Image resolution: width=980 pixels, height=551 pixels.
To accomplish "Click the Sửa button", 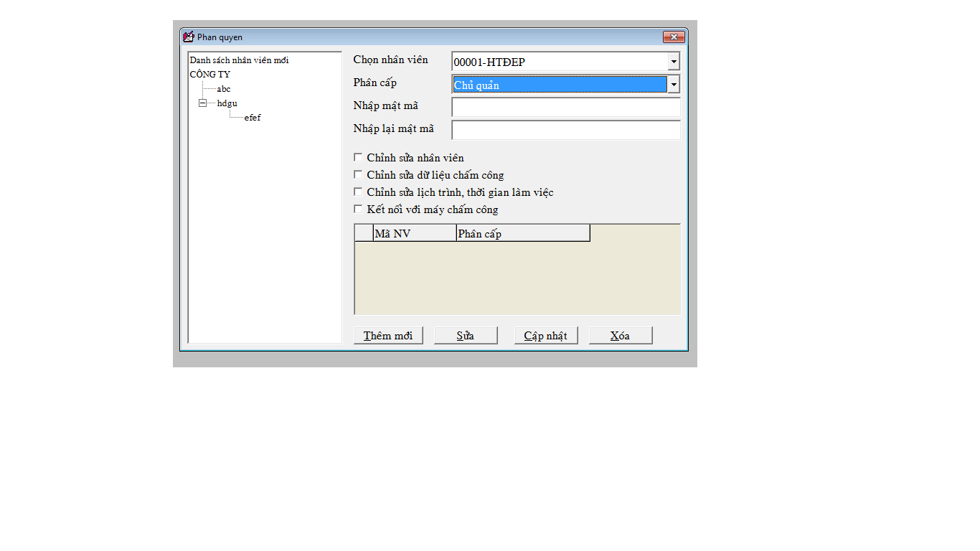I will pyautogui.click(x=466, y=335).
